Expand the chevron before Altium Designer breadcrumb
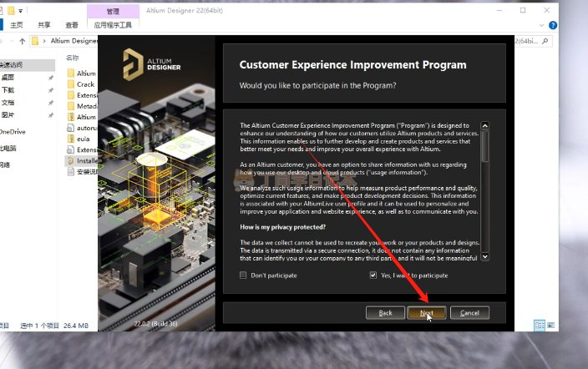 coord(44,41)
